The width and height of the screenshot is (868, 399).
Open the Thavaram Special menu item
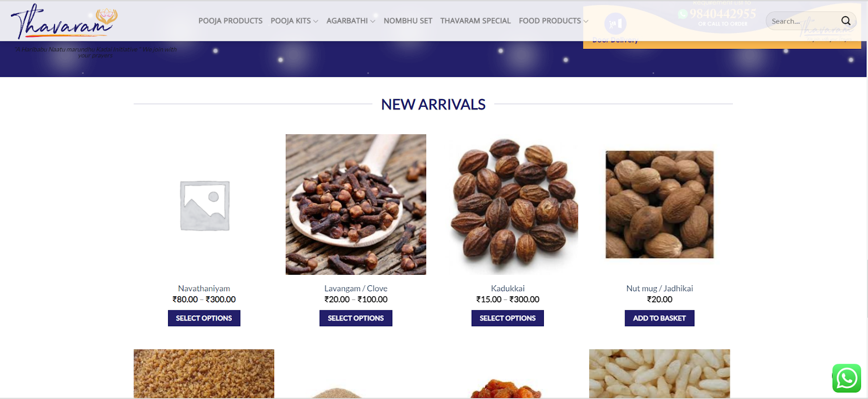point(475,21)
